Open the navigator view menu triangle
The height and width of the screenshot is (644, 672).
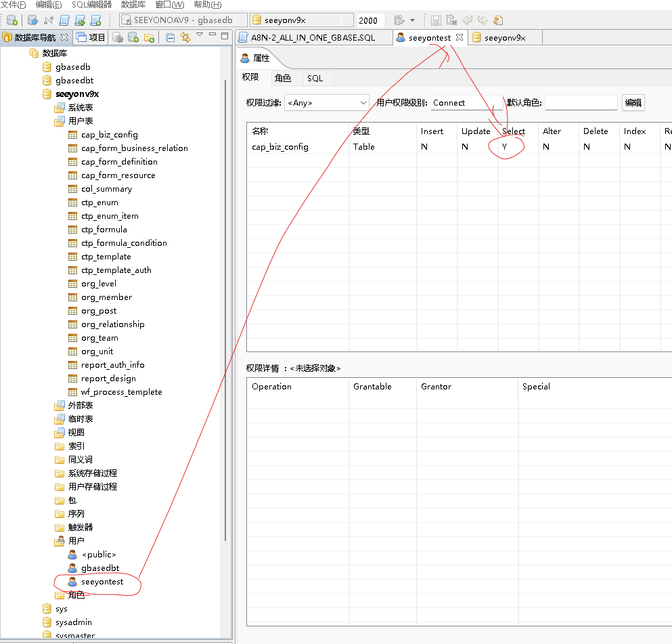pos(200,35)
